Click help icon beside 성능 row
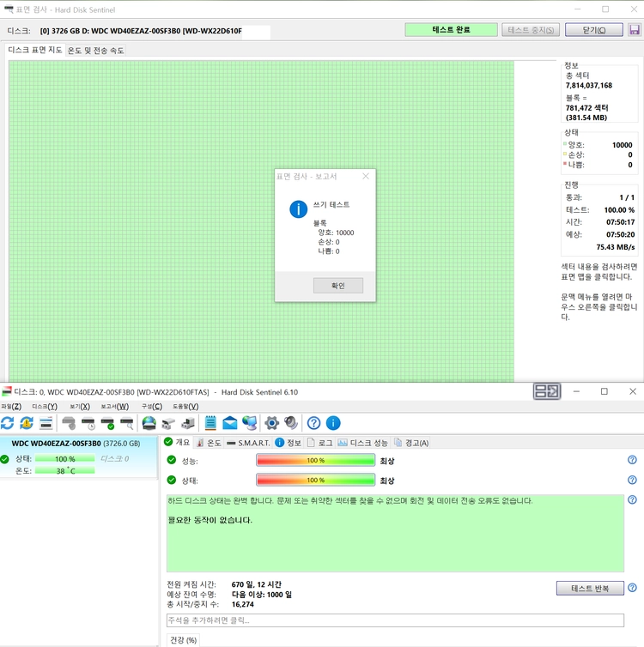 [632, 460]
